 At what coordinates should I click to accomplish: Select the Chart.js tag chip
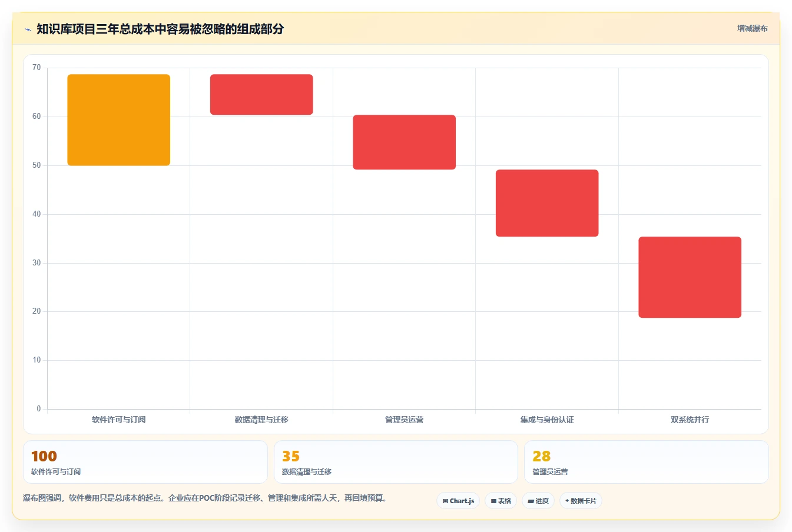(x=458, y=501)
